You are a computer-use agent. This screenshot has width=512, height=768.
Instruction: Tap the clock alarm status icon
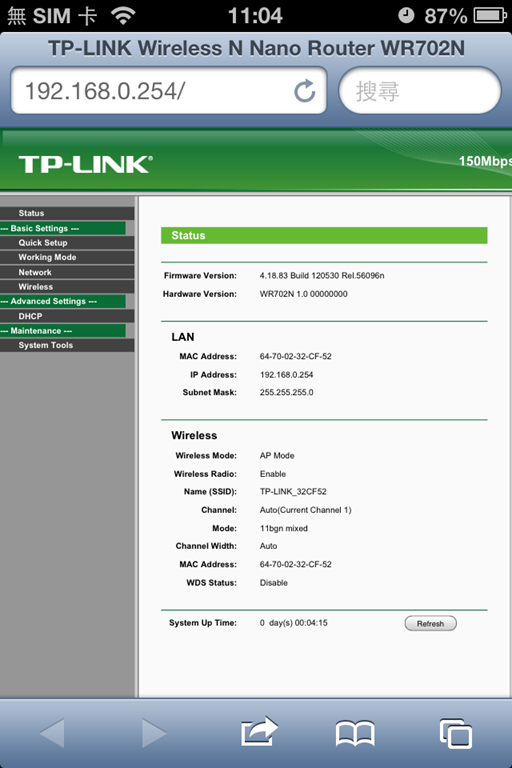(x=406, y=15)
